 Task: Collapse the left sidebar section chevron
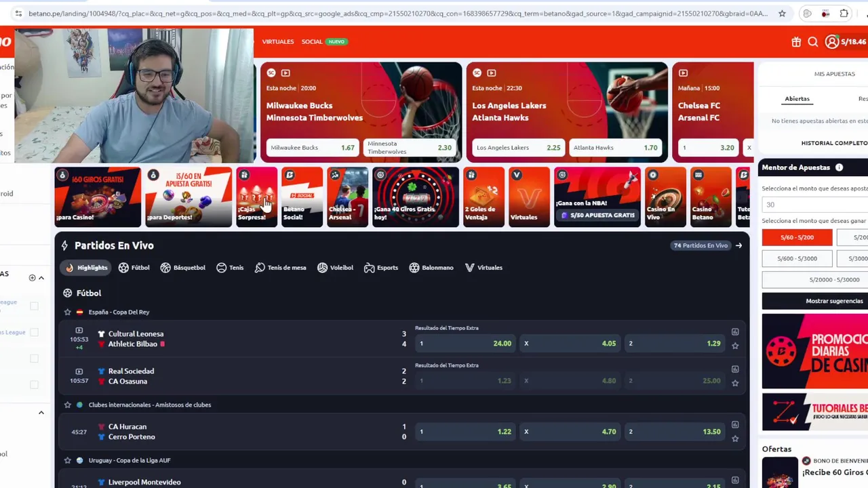point(41,278)
